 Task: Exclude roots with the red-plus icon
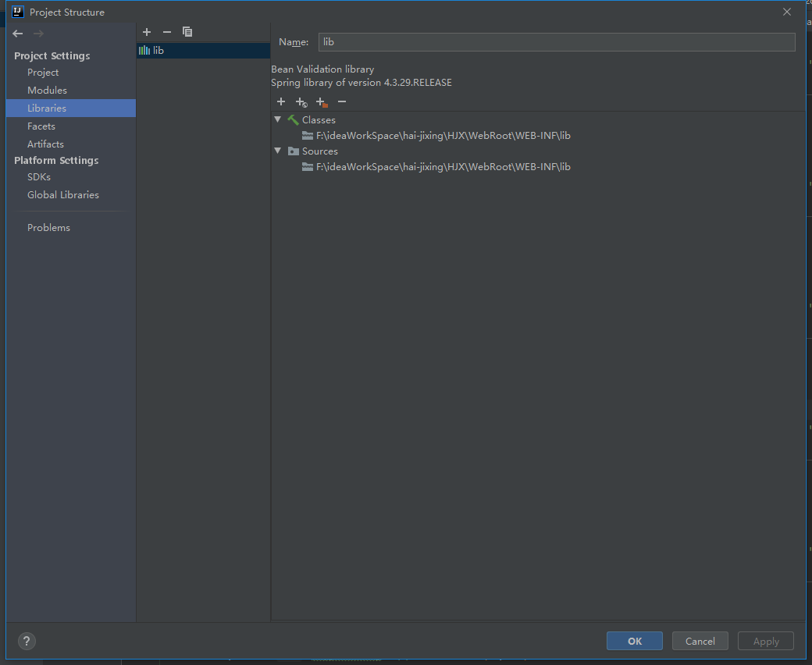[x=322, y=102]
